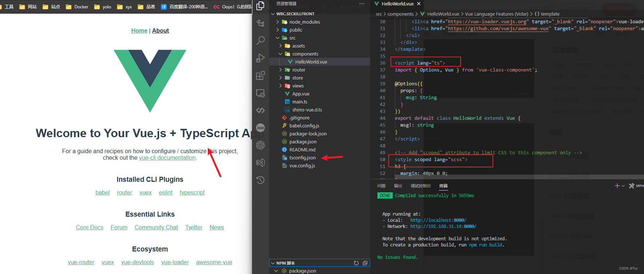
Task: Open the ChatGPT extension icon in activity bar
Action: click(260, 145)
